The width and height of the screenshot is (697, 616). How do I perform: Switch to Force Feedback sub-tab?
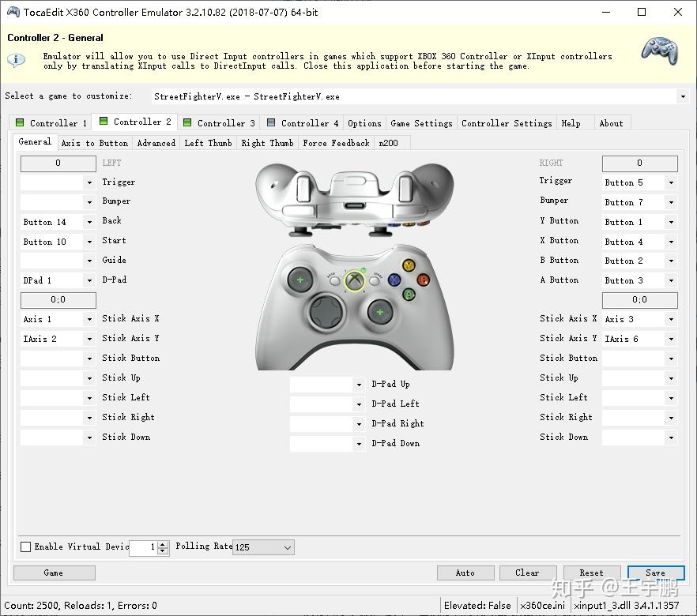point(336,143)
